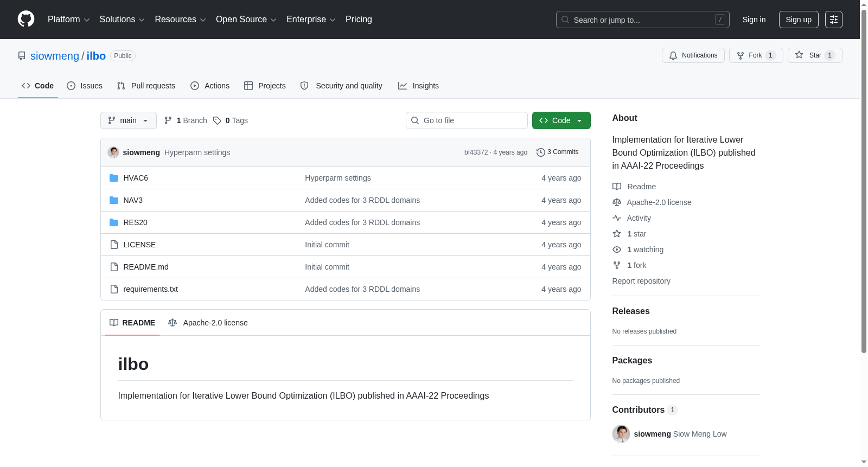Open the "Hyperparm settings" commit message for HVAC6
The image size is (868, 467).
(338, 178)
